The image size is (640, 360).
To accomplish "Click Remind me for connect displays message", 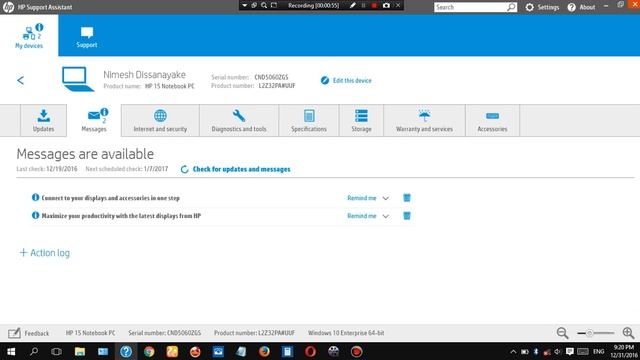I will tap(362, 198).
